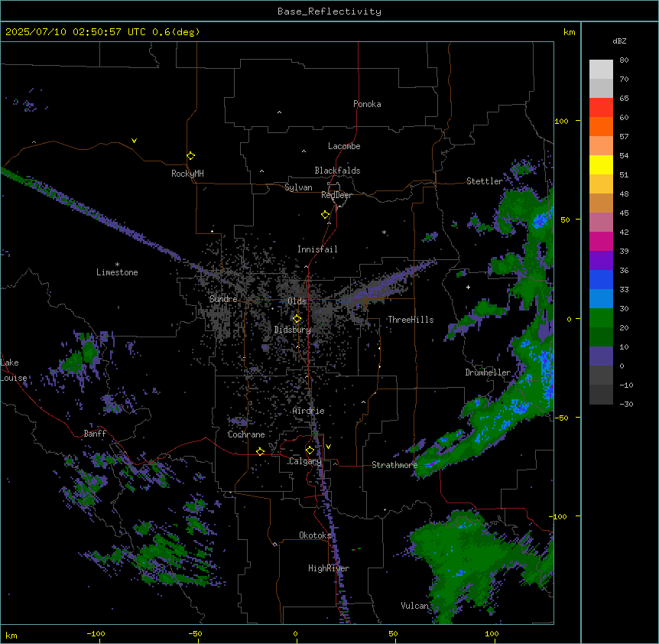Click the yellow diamond marker above RockyMH
The width and height of the screenshot is (659, 644).
190,156
